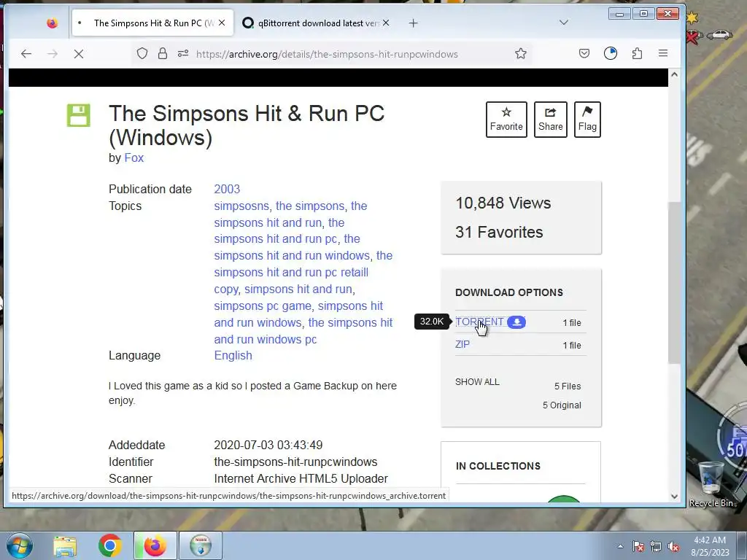The image size is (747, 560).
Task: Add this item to Favorites
Action: (x=506, y=120)
